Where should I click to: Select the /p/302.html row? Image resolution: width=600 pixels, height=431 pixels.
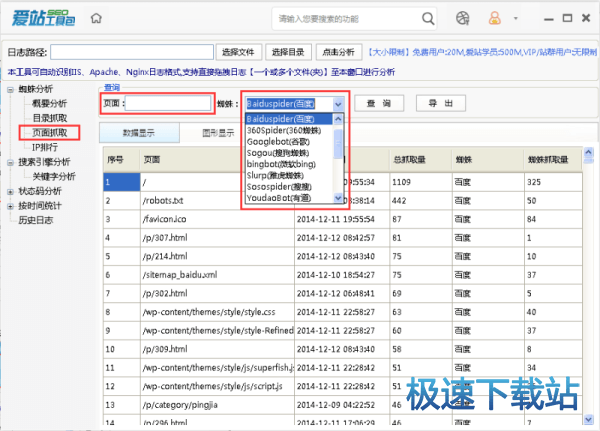[343, 294]
